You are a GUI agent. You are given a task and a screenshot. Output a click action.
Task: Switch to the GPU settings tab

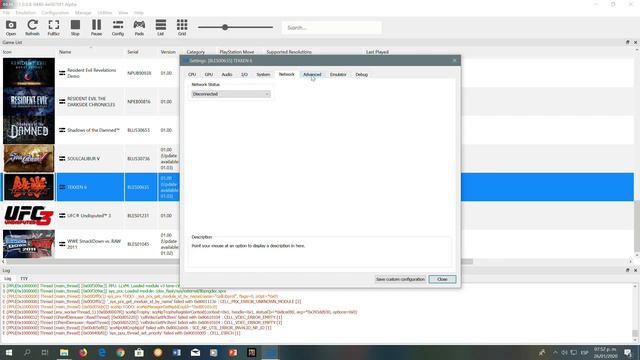(x=209, y=75)
